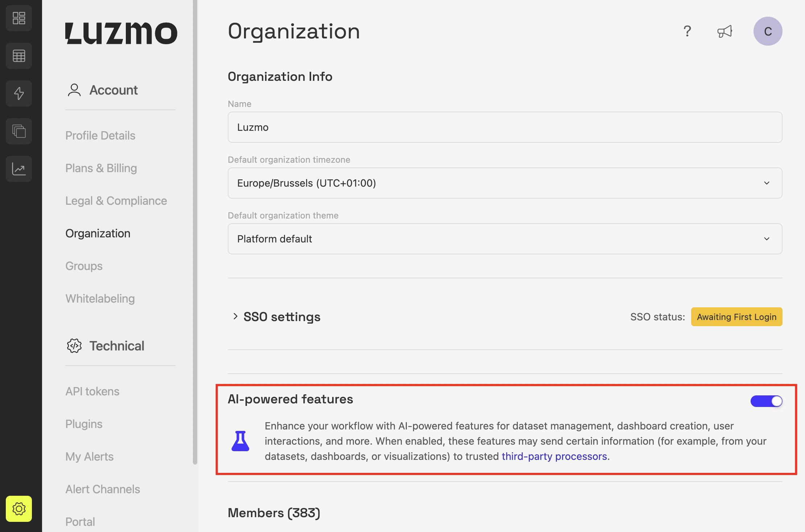
Task: Click the Awaiting First Login status badge
Action: coord(736,317)
